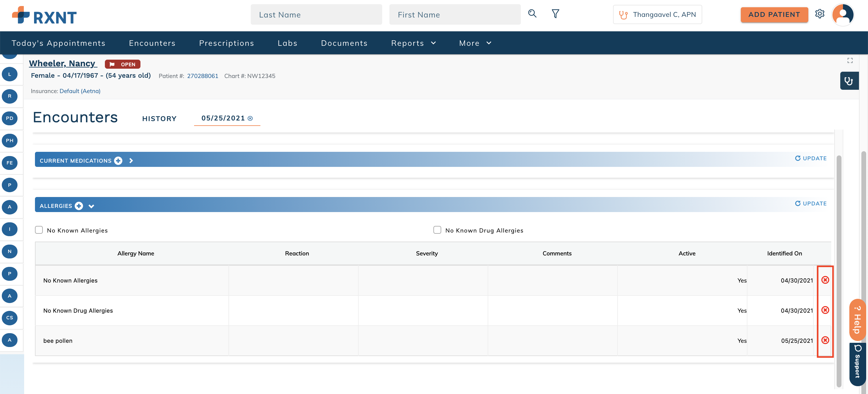The width and height of the screenshot is (868, 394).
Task: Open the user profile avatar
Action: pyautogui.click(x=843, y=15)
